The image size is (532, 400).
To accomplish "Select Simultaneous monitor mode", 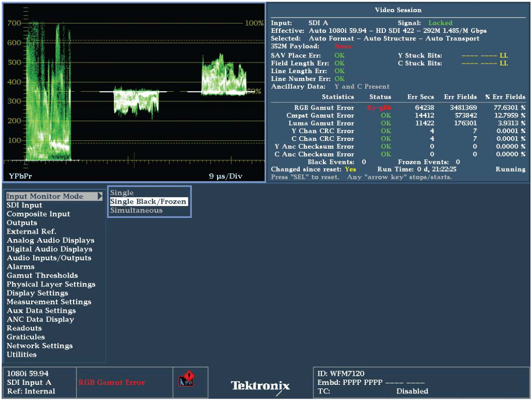I will tap(136, 210).
